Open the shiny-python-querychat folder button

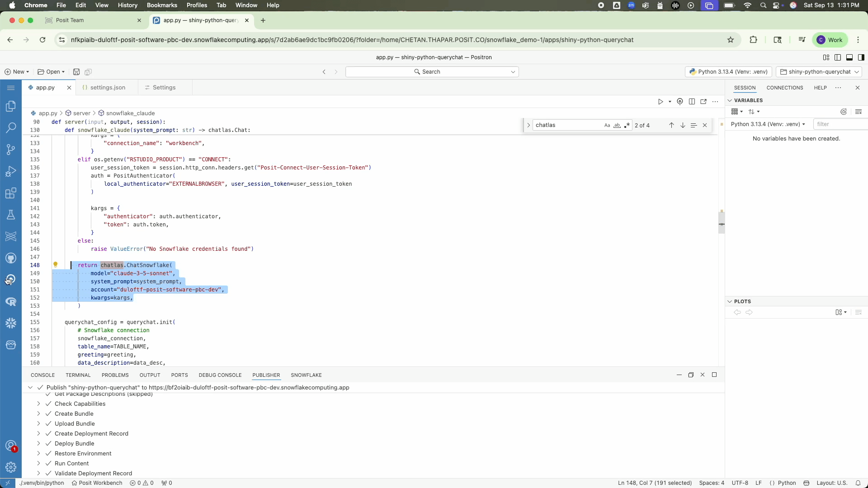[819, 72]
